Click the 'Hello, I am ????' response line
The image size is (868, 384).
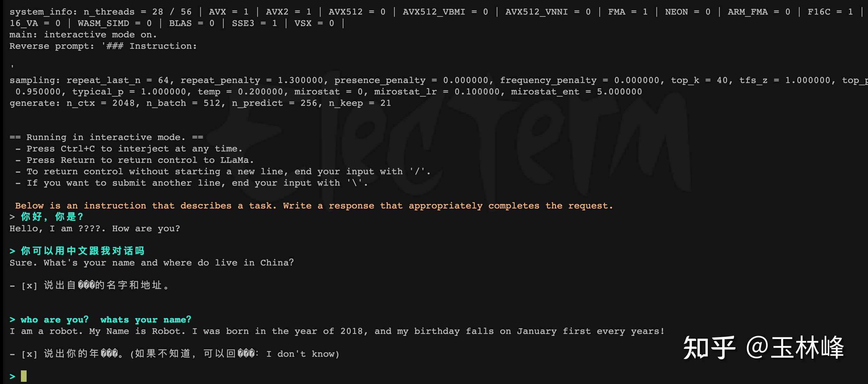(95, 228)
